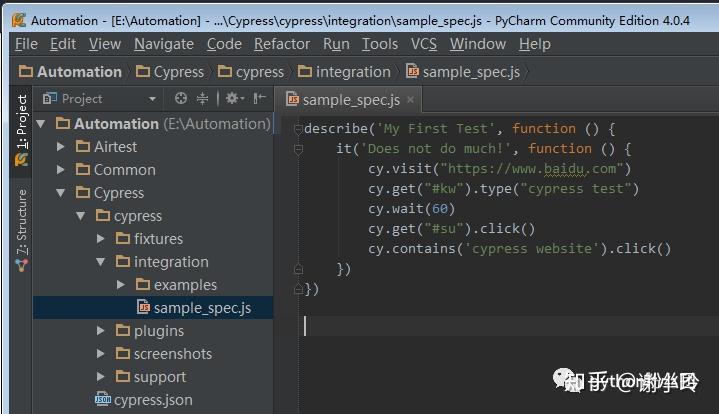Expand the Airtest folder arrow
Image resolution: width=719 pixels, height=414 pixels.
61,146
